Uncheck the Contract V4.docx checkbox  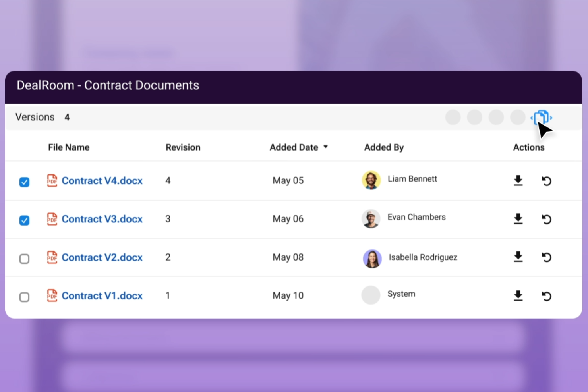pyautogui.click(x=24, y=182)
